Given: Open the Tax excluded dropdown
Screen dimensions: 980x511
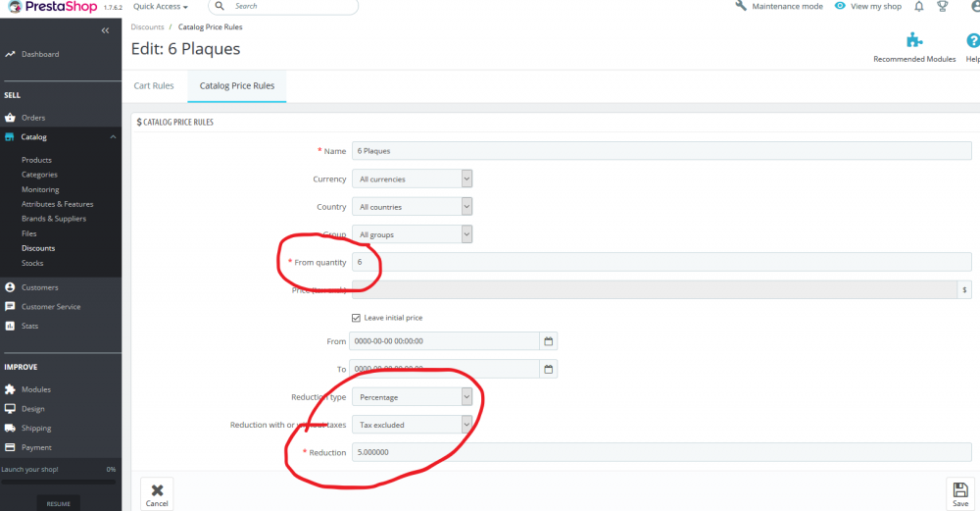Looking at the screenshot, I should (412, 425).
